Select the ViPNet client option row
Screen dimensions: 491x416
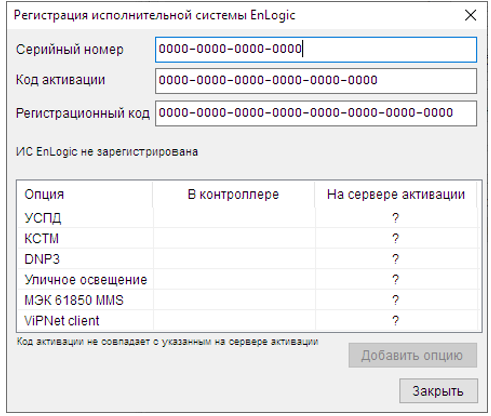point(248,320)
